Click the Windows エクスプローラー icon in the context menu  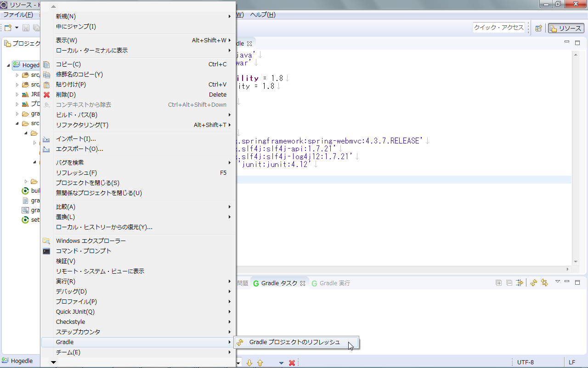click(x=46, y=241)
